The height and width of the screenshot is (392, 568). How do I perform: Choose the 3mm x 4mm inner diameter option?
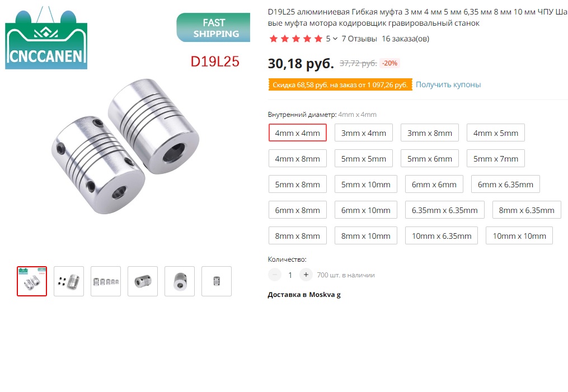click(x=364, y=133)
